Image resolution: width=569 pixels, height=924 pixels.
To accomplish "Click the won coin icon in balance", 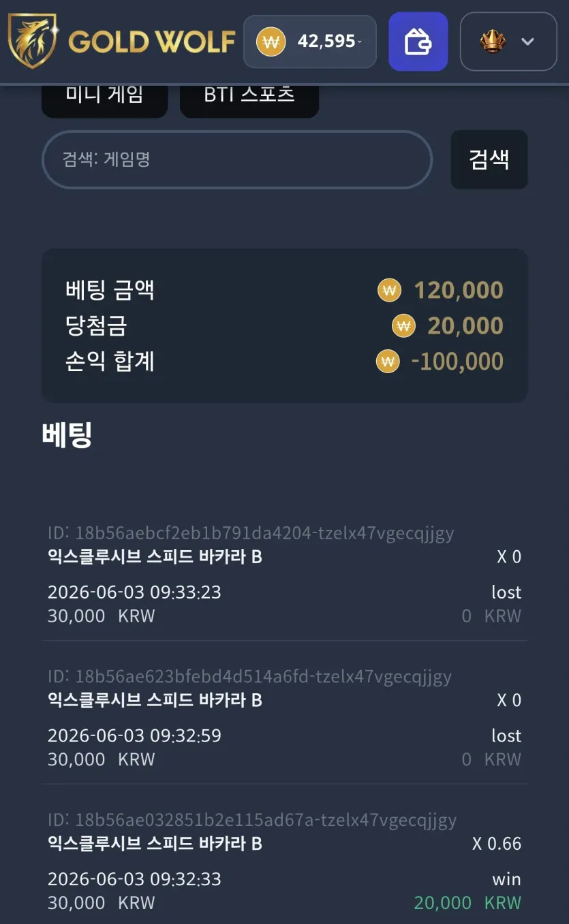I will click(x=271, y=42).
